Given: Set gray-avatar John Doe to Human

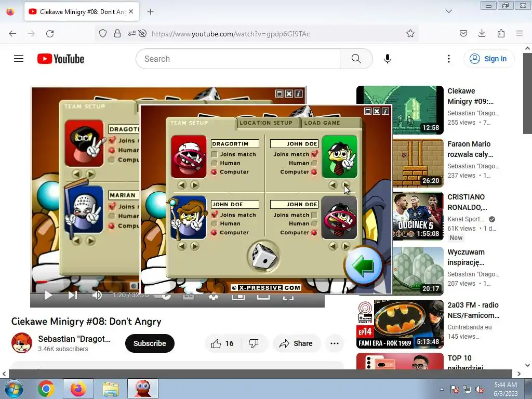Looking at the screenshot, I should (314, 223).
